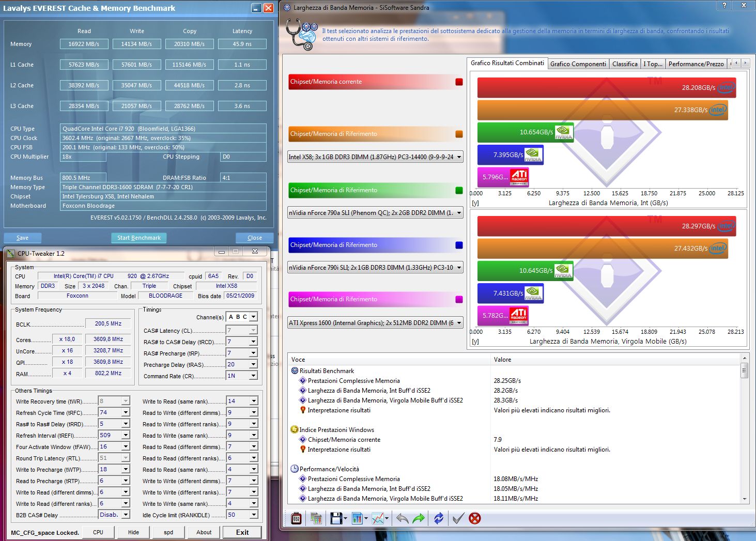Toggle orange reference chipset color swatch
This screenshot has width=756, height=541.
point(459,134)
